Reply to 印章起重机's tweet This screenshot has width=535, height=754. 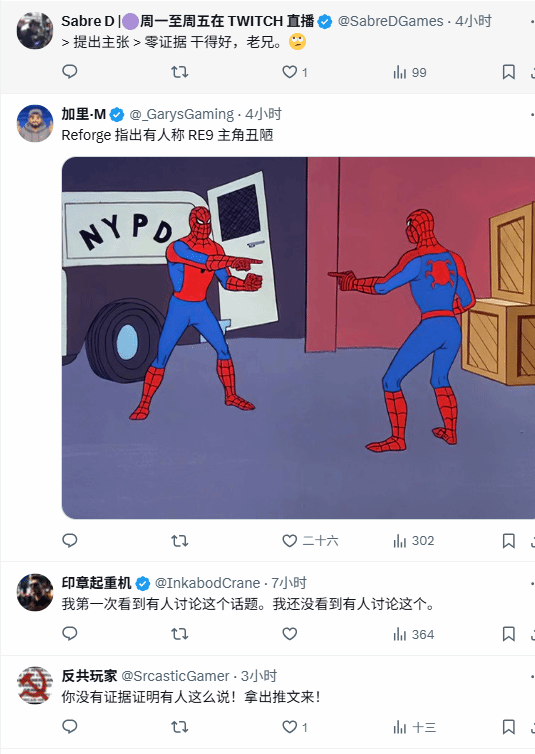[x=70, y=634]
